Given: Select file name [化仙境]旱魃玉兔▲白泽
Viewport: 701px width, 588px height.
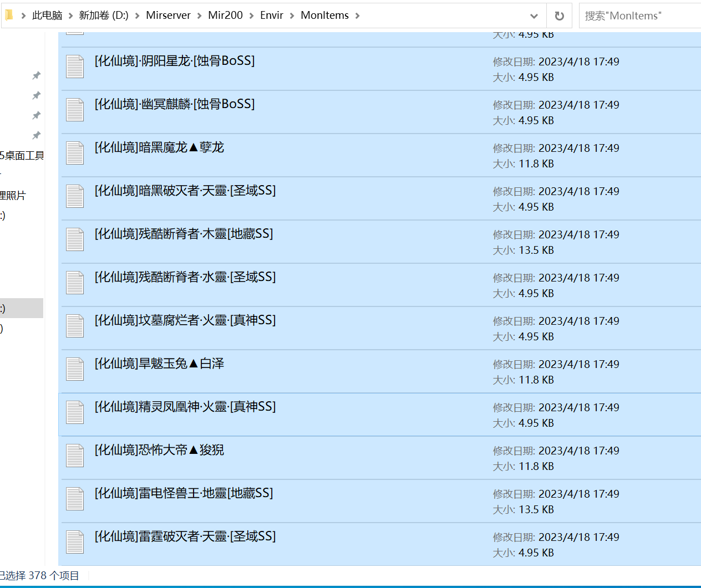Looking at the screenshot, I should 159,364.
